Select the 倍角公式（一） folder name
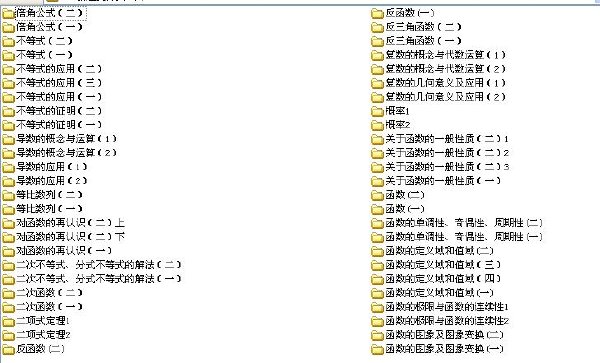Image resolution: width=600 pixels, height=363 pixels. [x=49, y=27]
